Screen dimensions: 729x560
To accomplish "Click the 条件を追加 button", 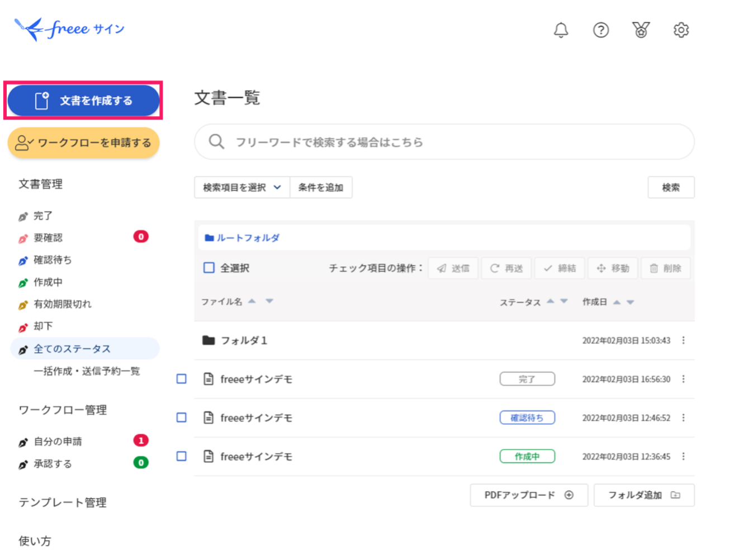I will [x=321, y=187].
